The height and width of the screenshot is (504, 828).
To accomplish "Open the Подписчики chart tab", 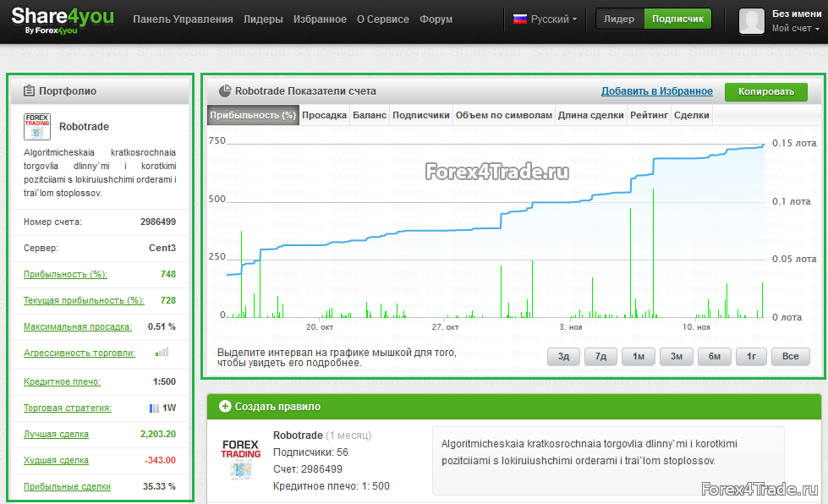I will tap(421, 115).
